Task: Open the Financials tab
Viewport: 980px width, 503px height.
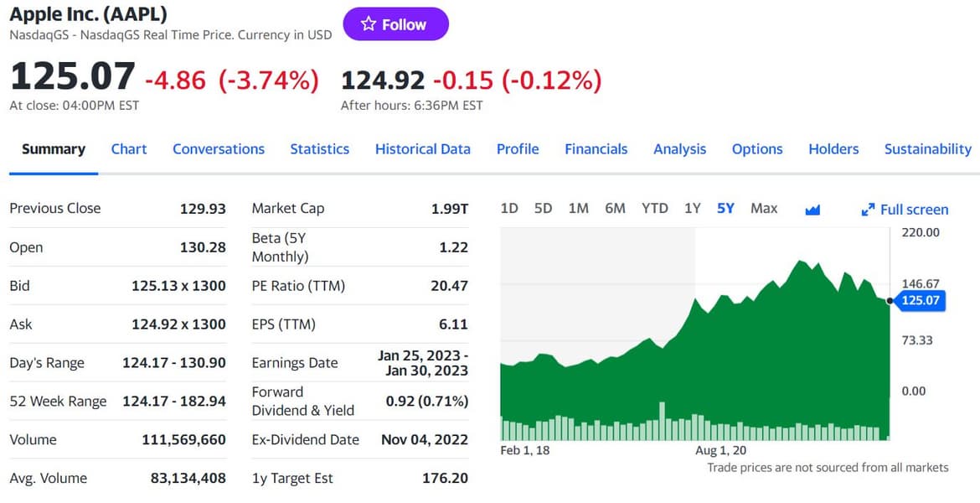Action: click(596, 149)
